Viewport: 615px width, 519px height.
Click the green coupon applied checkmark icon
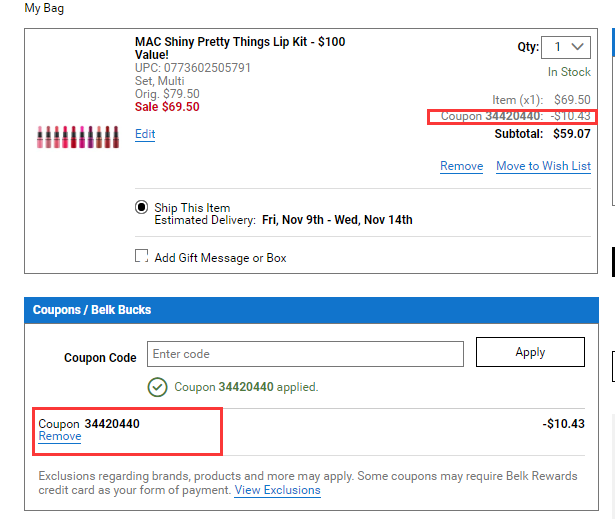[157, 387]
